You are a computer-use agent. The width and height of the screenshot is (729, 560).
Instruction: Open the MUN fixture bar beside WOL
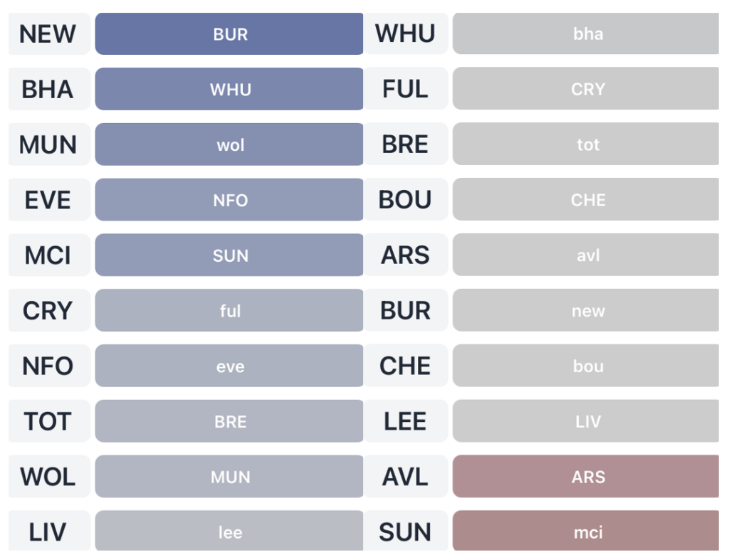click(229, 477)
